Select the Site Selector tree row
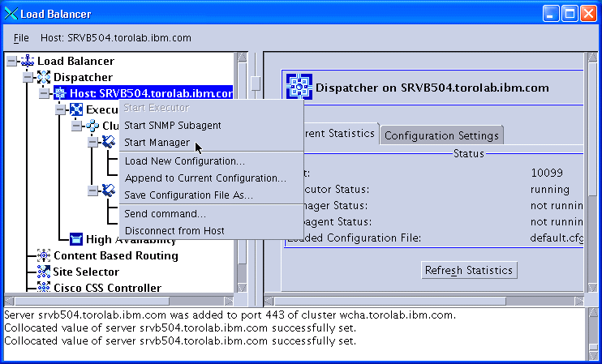This screenshot has width=602, height=364. click(86, 272)
